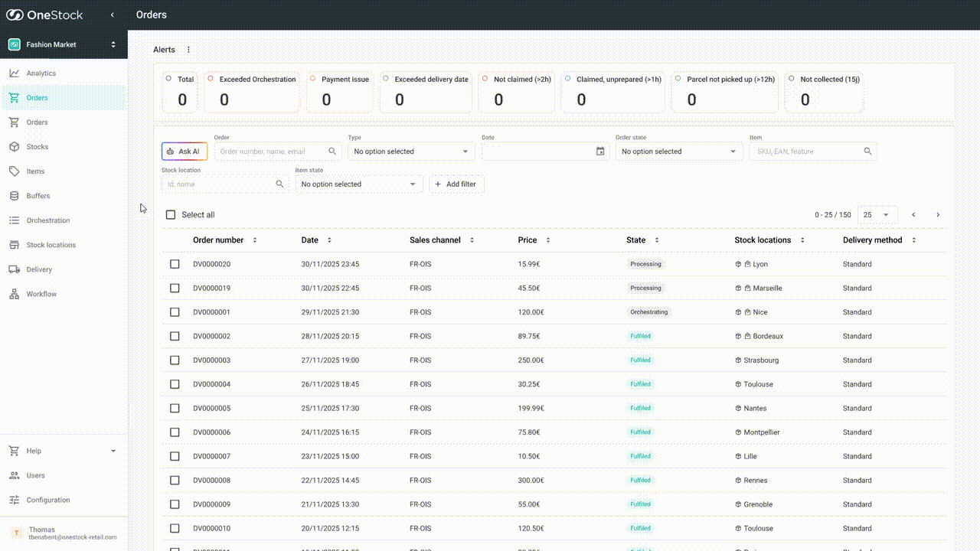Select Stocks from the sidebar
The width and height of the screenshot is (980, 551).
[38, 146]
